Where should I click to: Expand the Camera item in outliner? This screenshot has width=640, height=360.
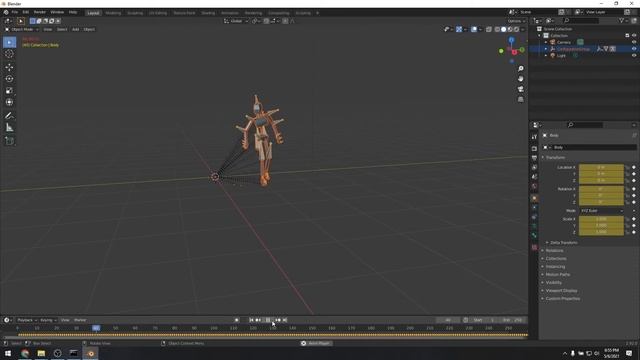(546, 42)
